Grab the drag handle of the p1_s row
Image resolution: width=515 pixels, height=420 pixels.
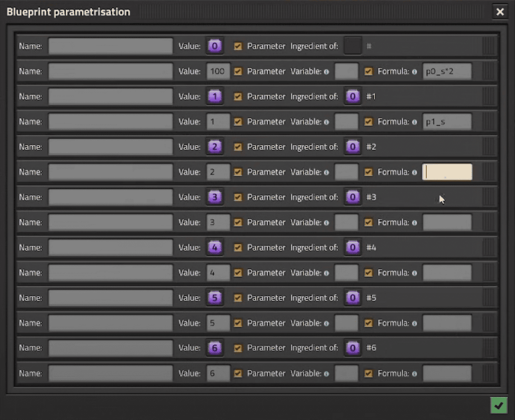click(489, 121)
